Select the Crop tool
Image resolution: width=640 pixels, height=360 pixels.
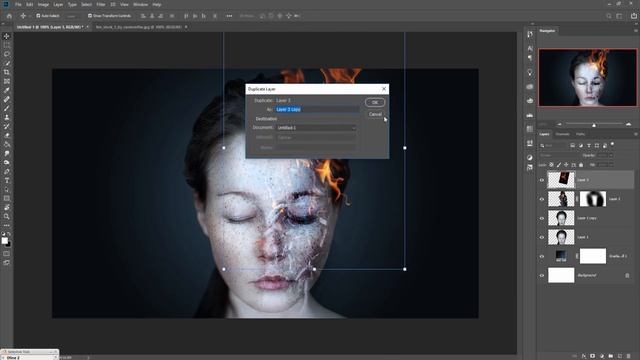7,72
